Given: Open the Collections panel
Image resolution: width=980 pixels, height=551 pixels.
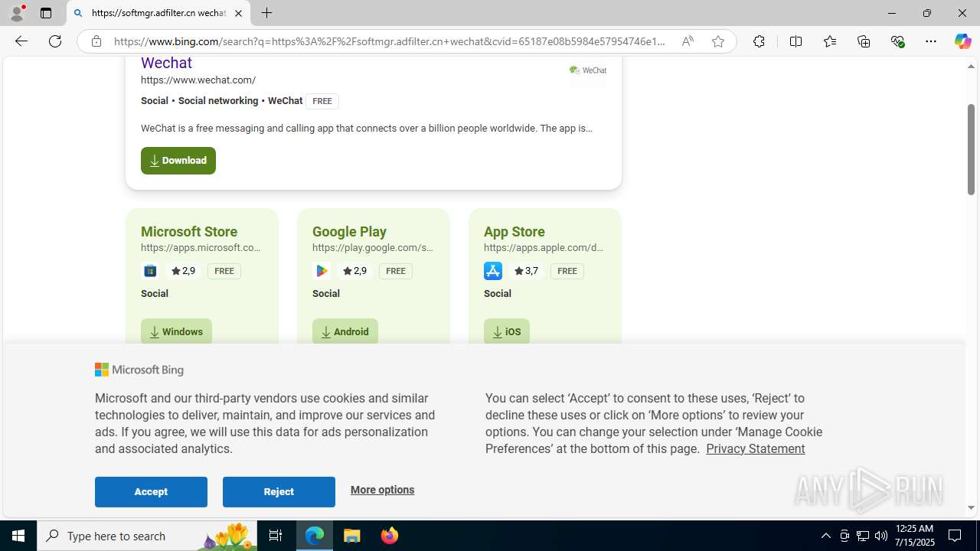Looking at the screenshot, I should pos(864,41).
